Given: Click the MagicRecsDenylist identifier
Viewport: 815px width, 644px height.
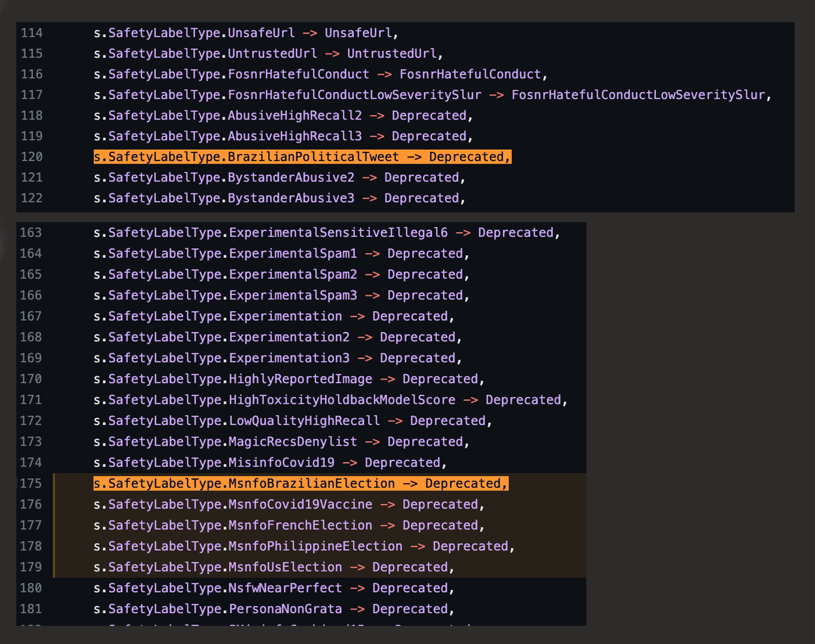Looking at the screenshot, I should [x=293, y=442].
